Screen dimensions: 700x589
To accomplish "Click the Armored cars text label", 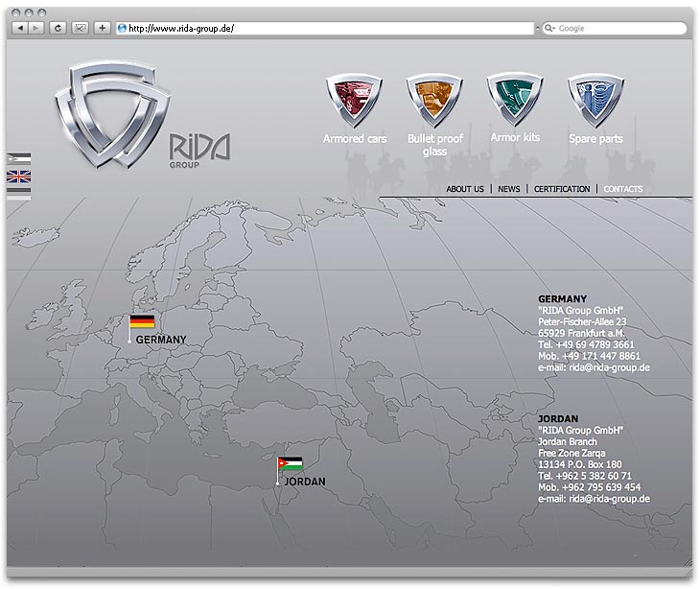I will (x=355, y=139).
